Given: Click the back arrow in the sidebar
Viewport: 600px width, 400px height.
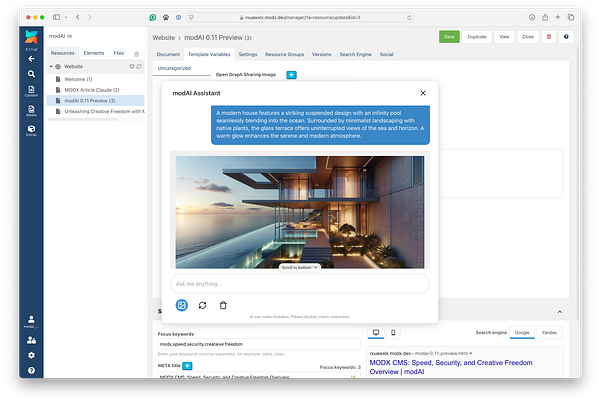Looking at the screenshot, I should 31,59.
